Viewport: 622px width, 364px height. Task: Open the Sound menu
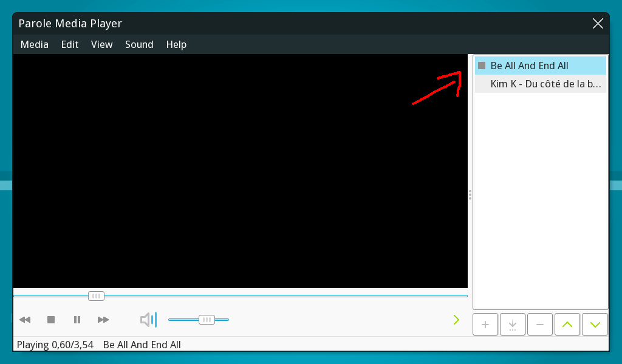click(x=139, y=44)
